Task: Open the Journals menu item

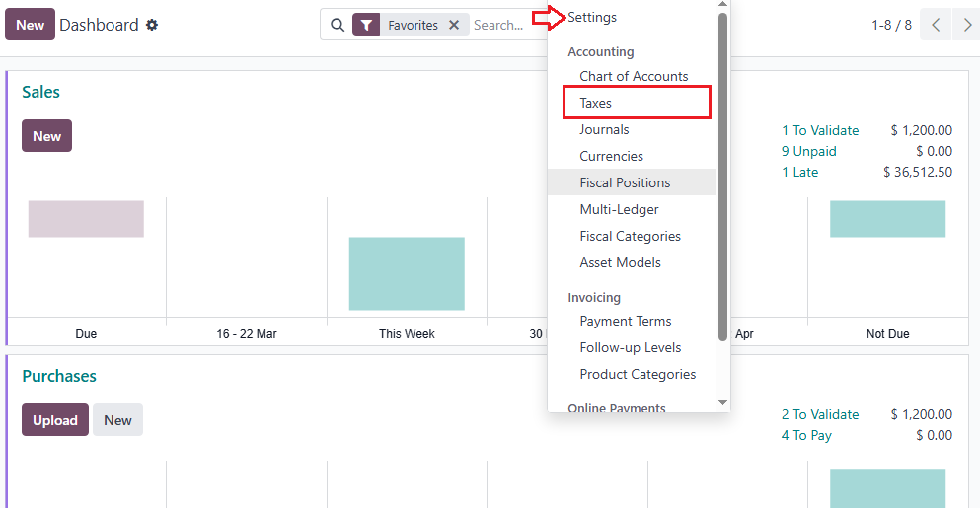Action: click(x=604, y=129)
